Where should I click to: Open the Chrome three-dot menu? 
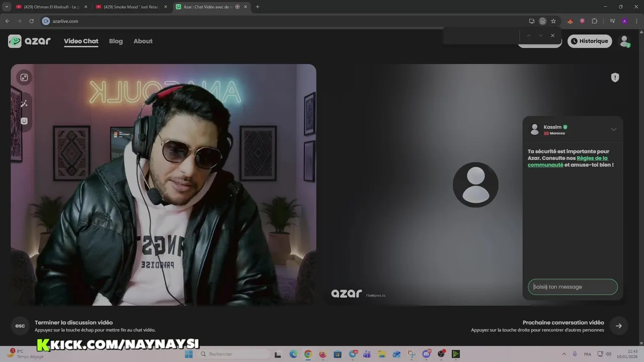tap(636, 21)
